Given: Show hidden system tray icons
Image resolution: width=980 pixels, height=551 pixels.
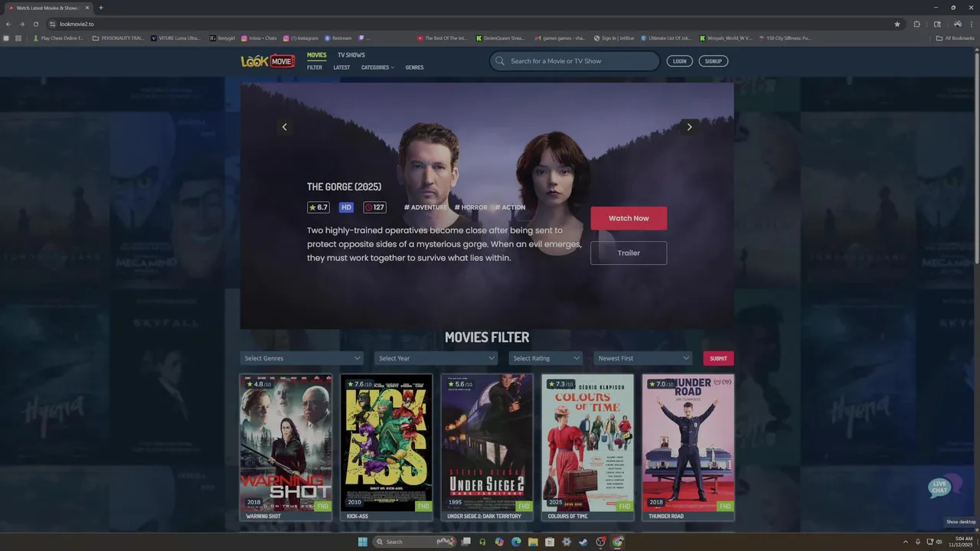Looking at the screenshot, I should tap(906, 542).
